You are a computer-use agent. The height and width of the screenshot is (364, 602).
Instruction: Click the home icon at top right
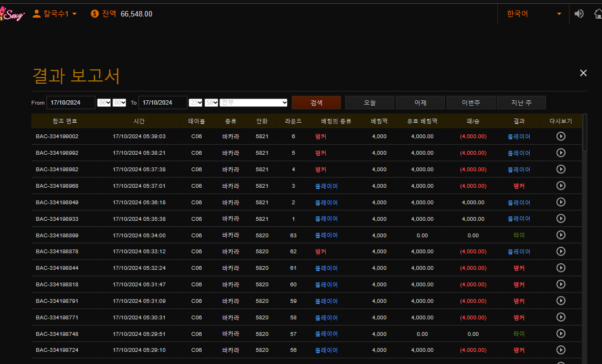[598, 14]
